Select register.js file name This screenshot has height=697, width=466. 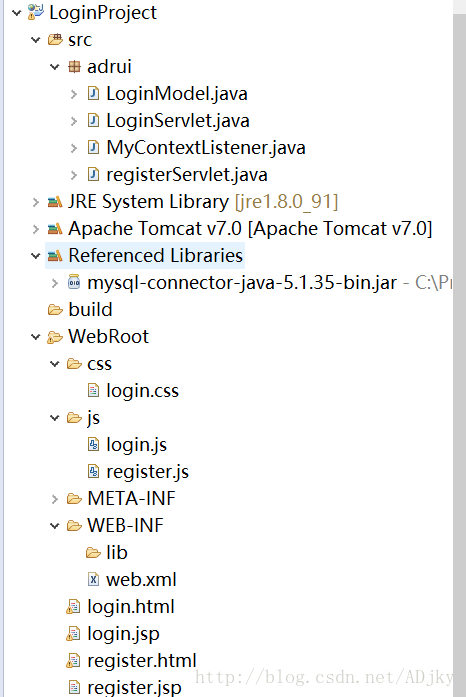coord(147,472)
